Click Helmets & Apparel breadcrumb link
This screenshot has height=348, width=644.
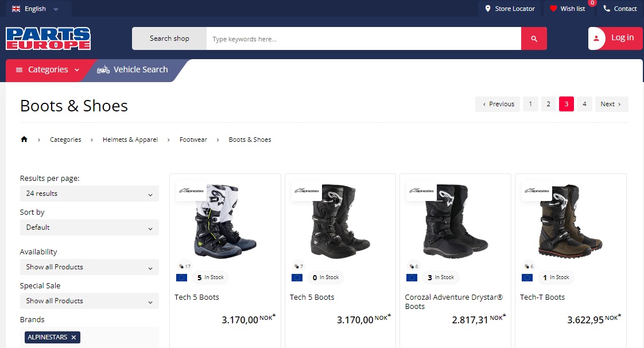click(x=130, y=140)
